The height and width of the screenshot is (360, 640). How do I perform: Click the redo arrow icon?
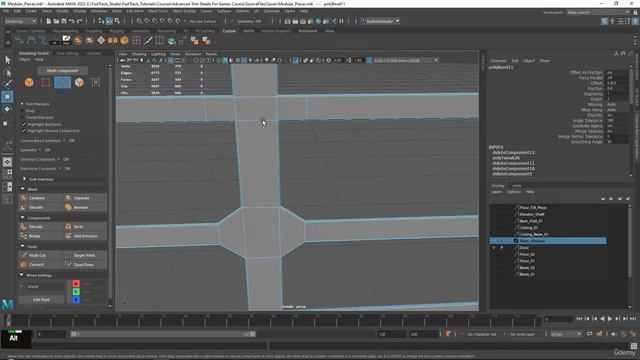(80, 21)
